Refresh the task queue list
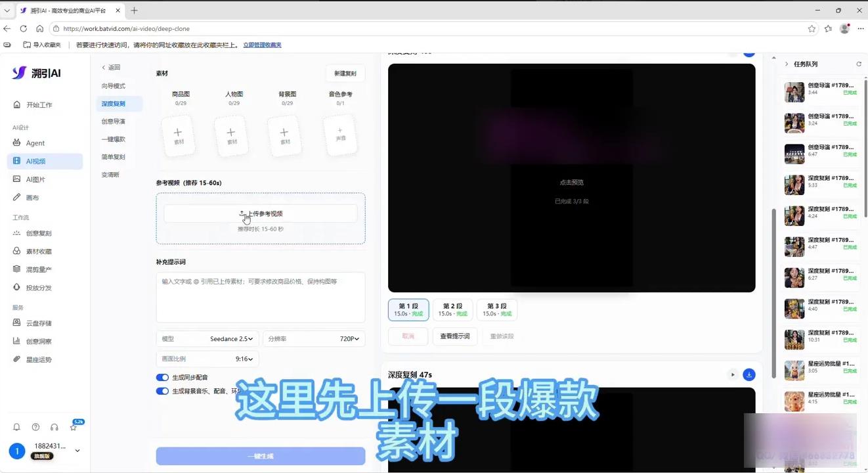 (x=859, y=64)
